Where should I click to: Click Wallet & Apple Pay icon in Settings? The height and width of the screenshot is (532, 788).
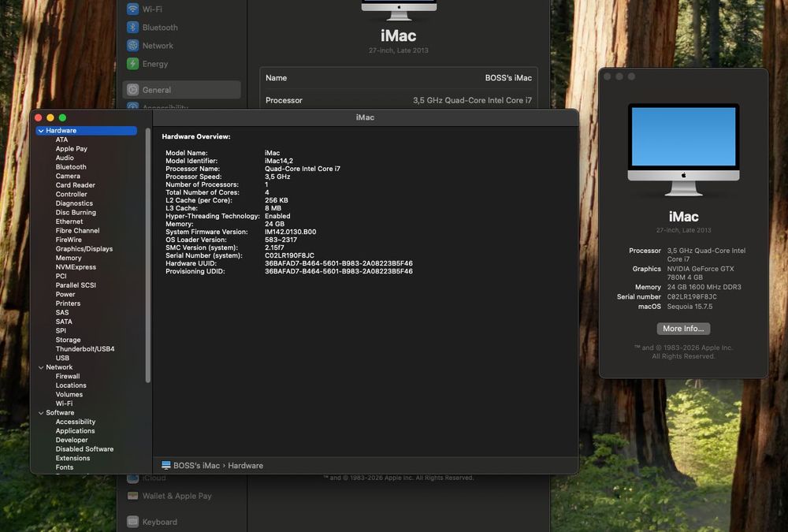[132, 496]
